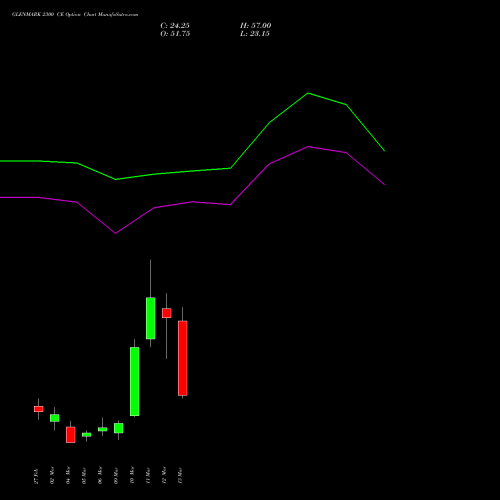Select the green candle above 02 Mar

point(55,418)
